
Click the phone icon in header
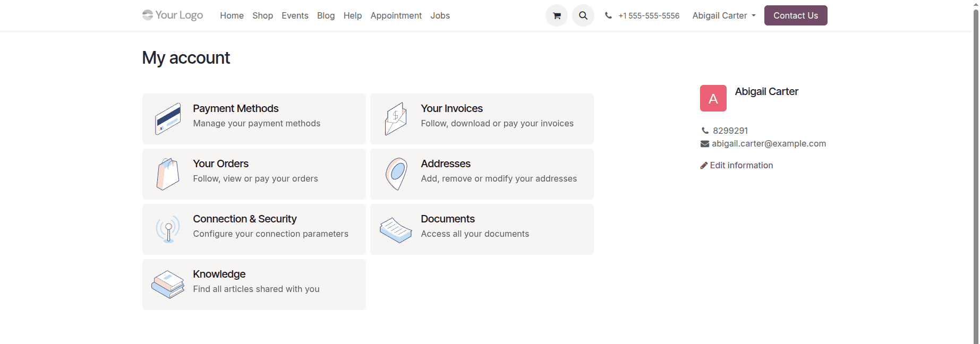pyautogui.click(x=608, y=15)
